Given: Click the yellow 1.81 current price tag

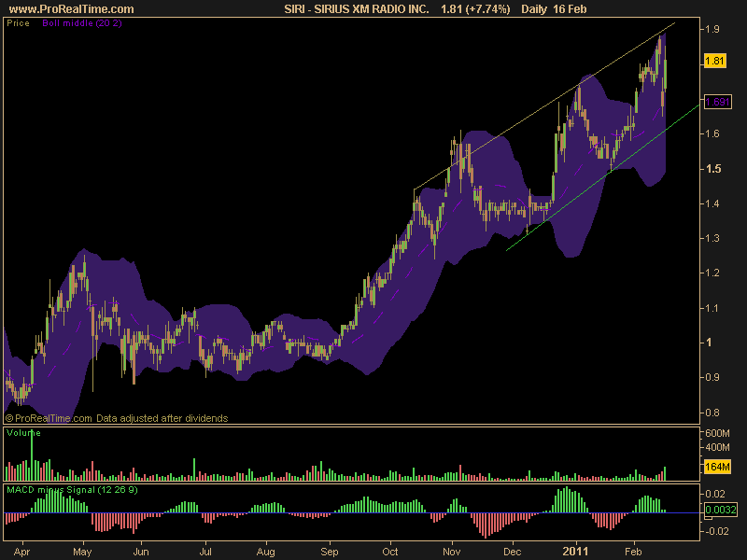Looking at the screenshot, I should 714,61.
